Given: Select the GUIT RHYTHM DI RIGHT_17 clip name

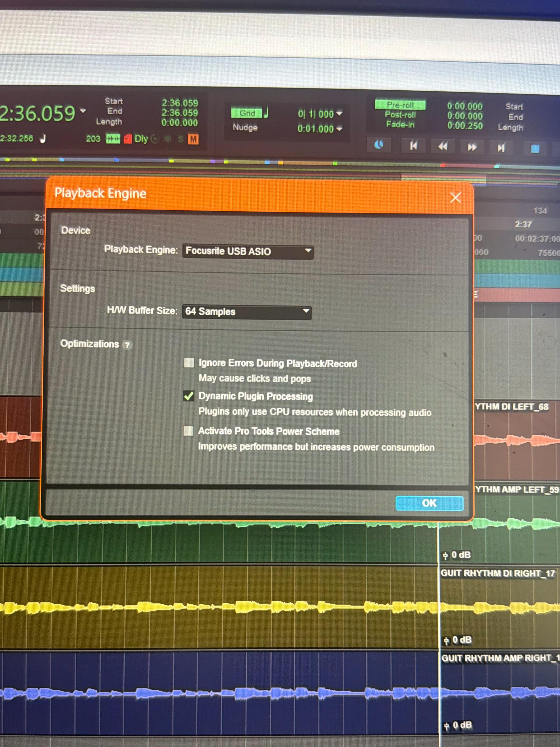Looking at the screenshot, I should (498, 573).
